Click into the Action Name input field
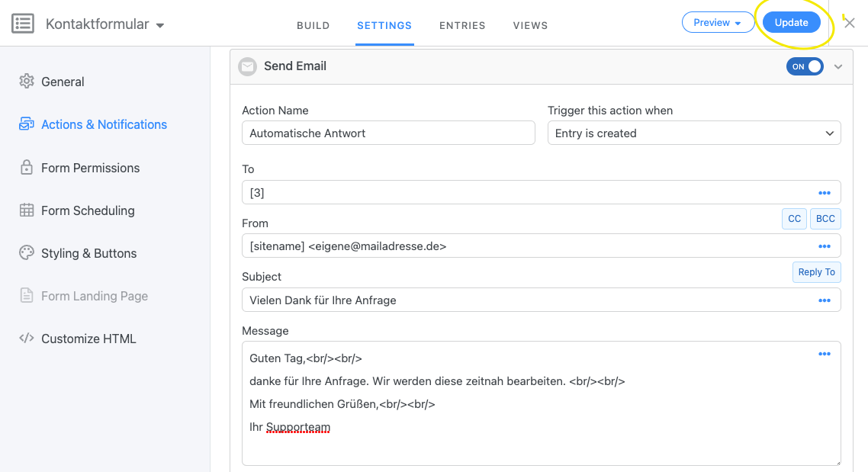Screen dimensions: 868x472 [x=388, y=133]
